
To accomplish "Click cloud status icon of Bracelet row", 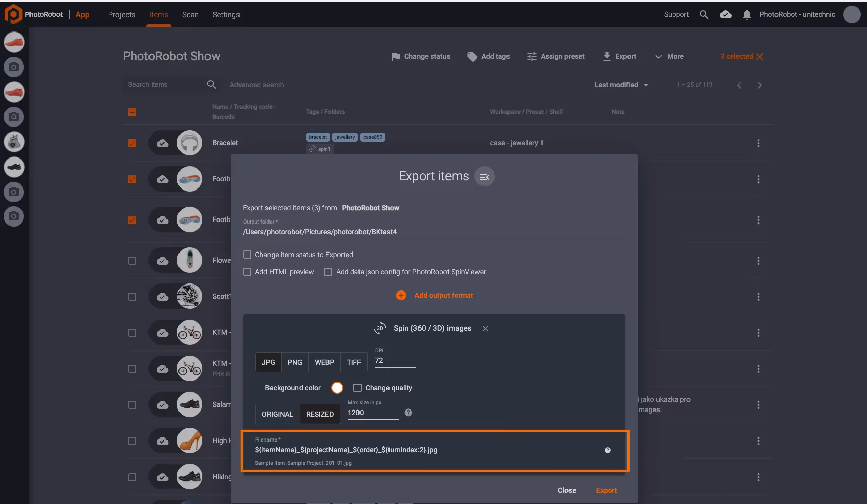I will 162,143.
